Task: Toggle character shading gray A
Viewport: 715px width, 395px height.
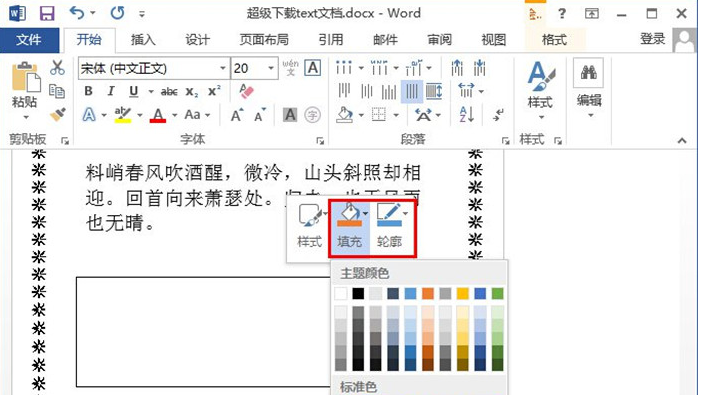Action: (x=290, y=114)
